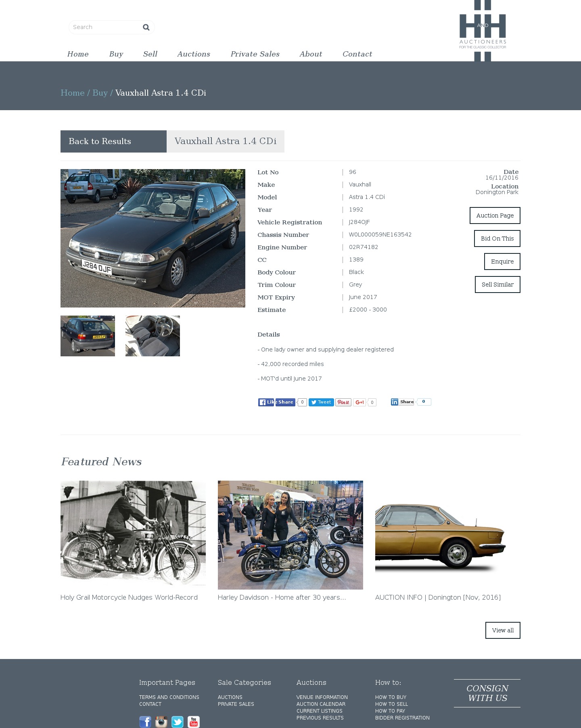Read Harley Davidson Home after 30 years article
581x728 pixels.
click(282, 597)
